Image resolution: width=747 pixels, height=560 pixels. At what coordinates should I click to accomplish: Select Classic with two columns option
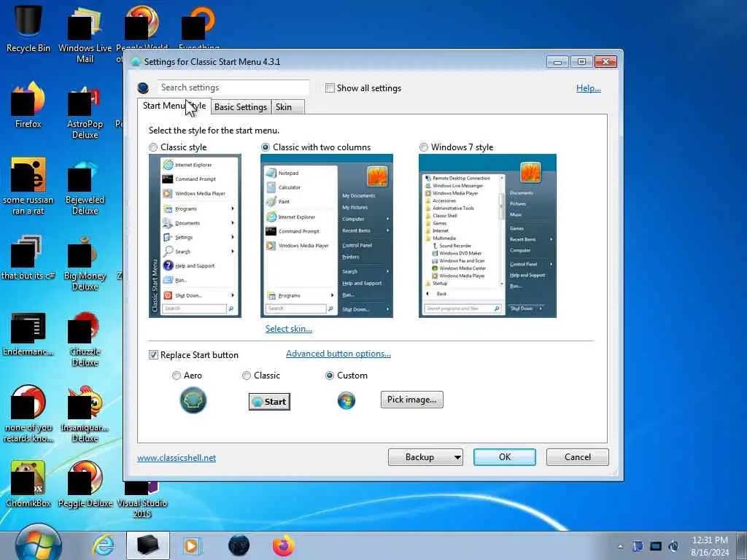(266, 147)
